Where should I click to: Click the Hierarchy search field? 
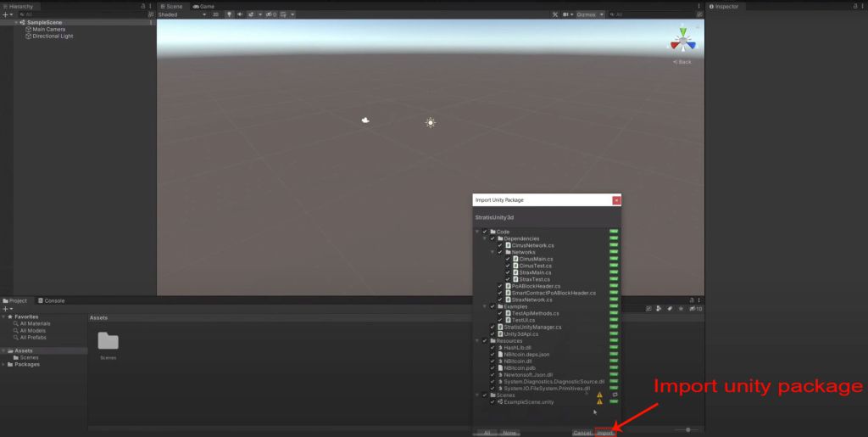coord(83,14)
